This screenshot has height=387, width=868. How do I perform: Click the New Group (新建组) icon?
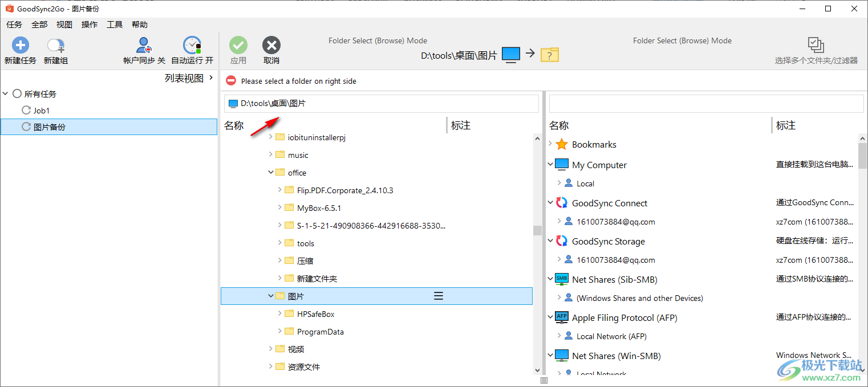click(56, 45)
